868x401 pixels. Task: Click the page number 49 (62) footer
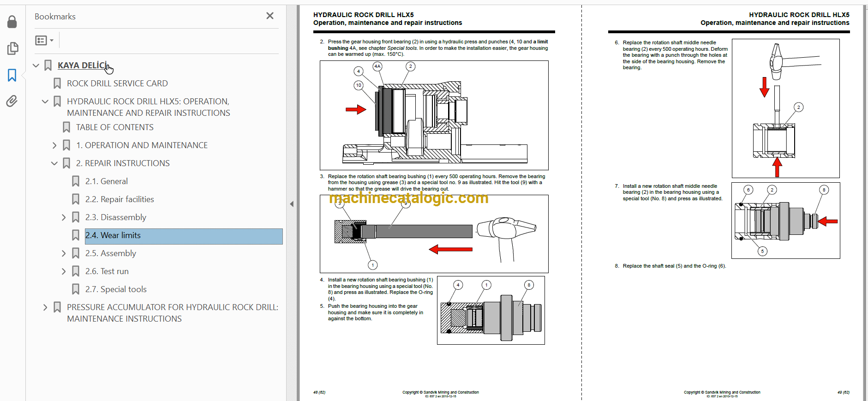[844, 393]
